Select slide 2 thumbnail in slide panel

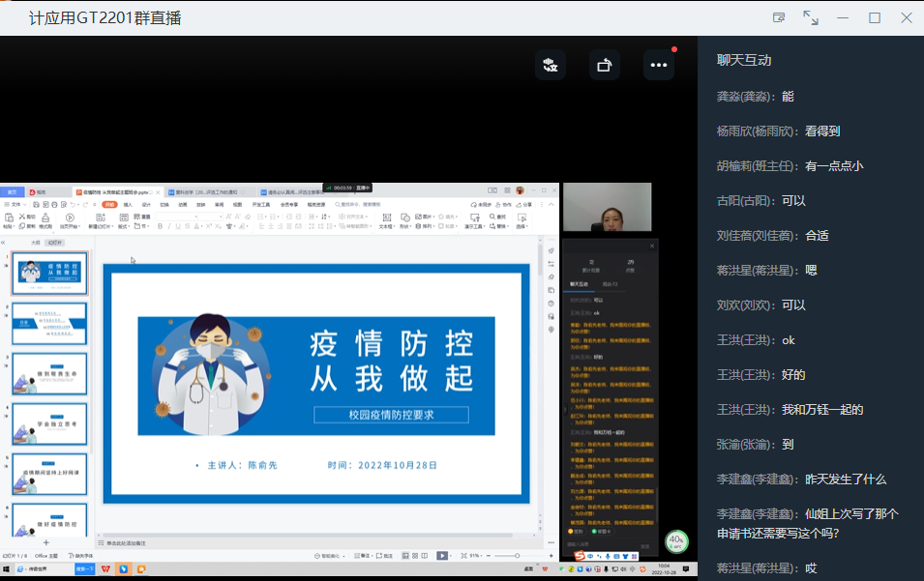(x=49, y=323)
